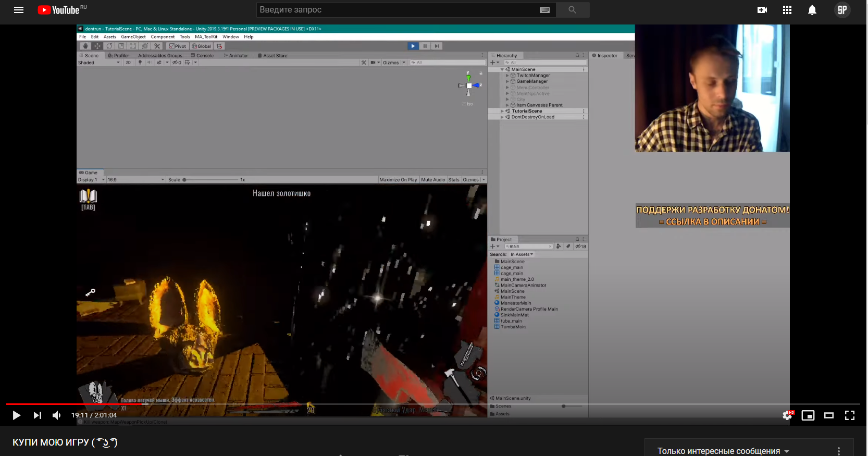868x456 pixels.
Task: Select RenderCamera Profile Main asset
Action: coord(529,309)
